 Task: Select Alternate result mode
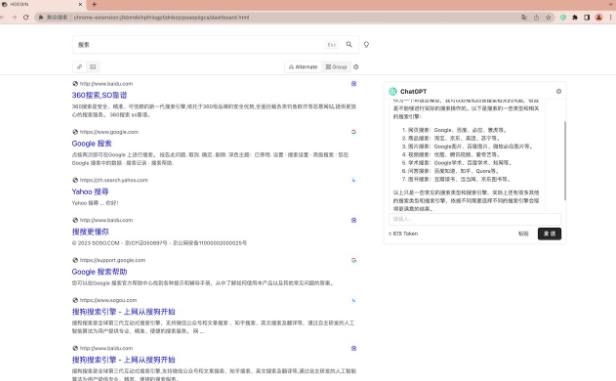click(x=303, y=67)
